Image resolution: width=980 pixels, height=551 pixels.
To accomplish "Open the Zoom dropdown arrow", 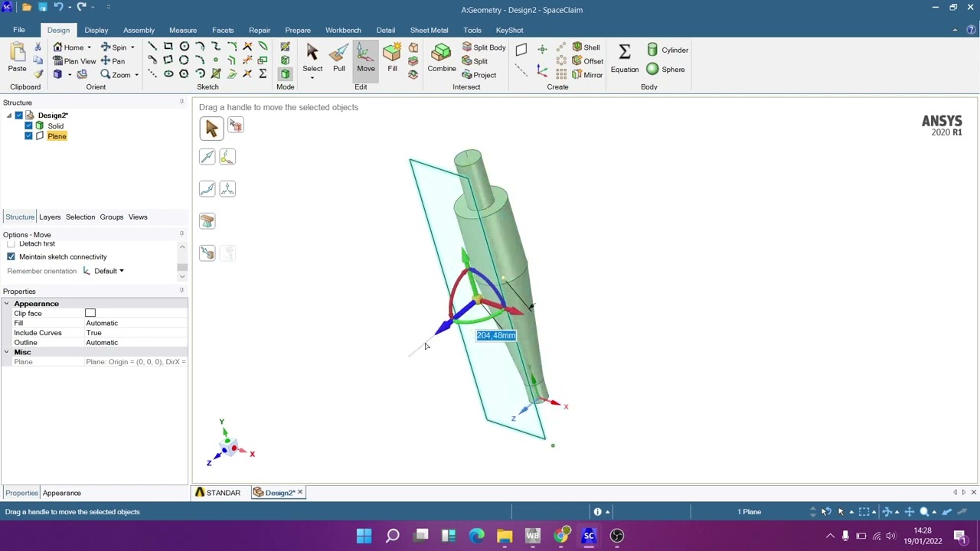I will 136,75.
